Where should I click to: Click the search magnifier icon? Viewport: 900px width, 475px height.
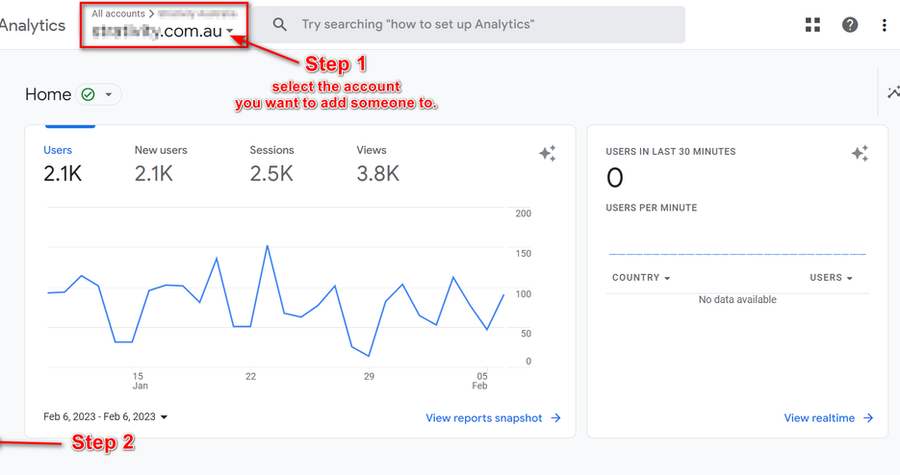[x=281, y=25]
